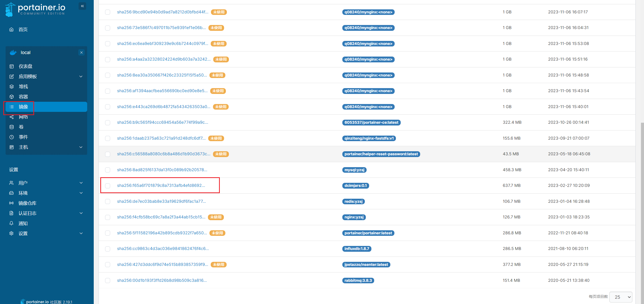Open the 卷 volumes database icon

coord(12,127)
